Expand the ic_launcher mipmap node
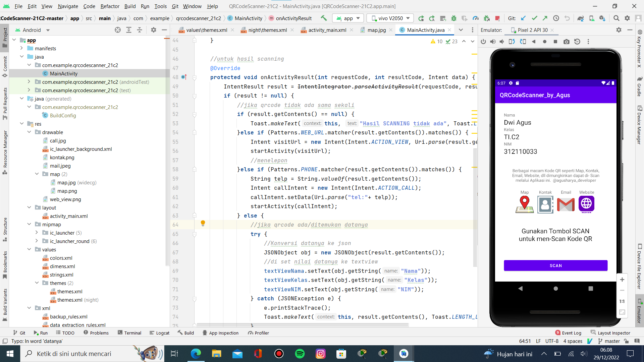Image resolution: width=644 pixels, height=362 pixels. 37,233
